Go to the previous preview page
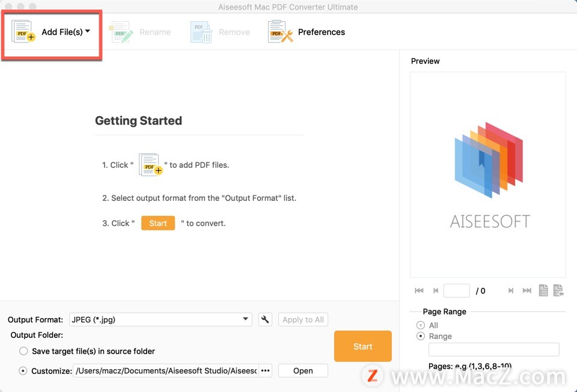Screen dimensions: 577x392 point(436,290)
